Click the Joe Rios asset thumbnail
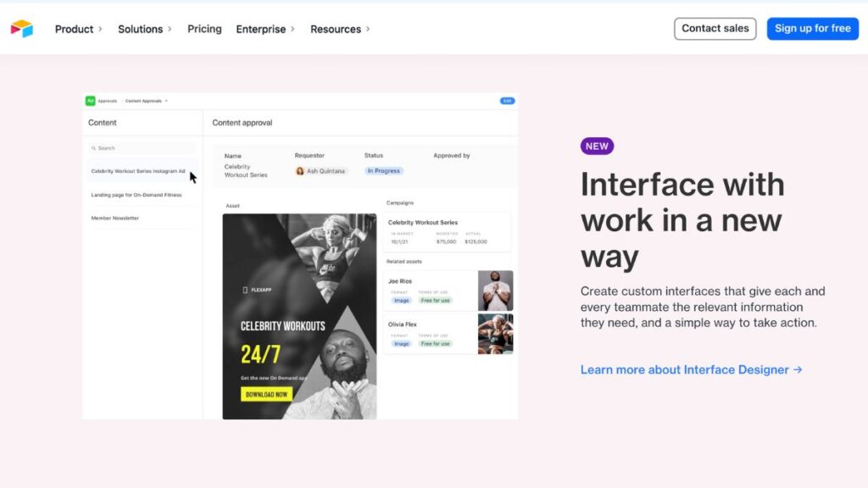This screenshot has height=488, width=868. pos(495,291)
